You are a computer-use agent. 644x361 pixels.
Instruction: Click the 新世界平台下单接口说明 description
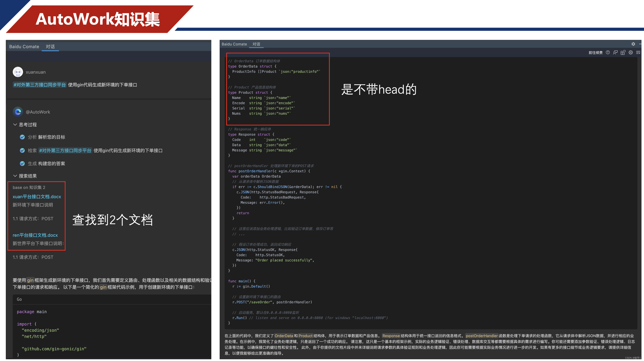(x=38, y=243)
